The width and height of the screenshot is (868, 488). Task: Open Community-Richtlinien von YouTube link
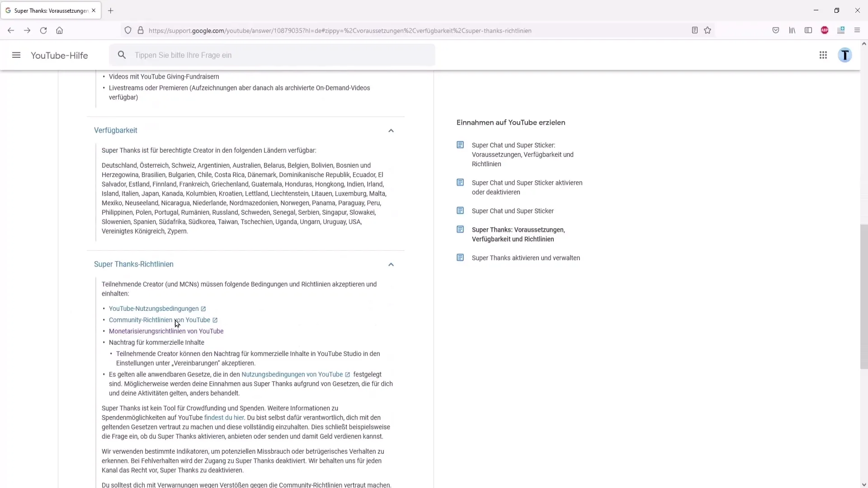point(160,320)
